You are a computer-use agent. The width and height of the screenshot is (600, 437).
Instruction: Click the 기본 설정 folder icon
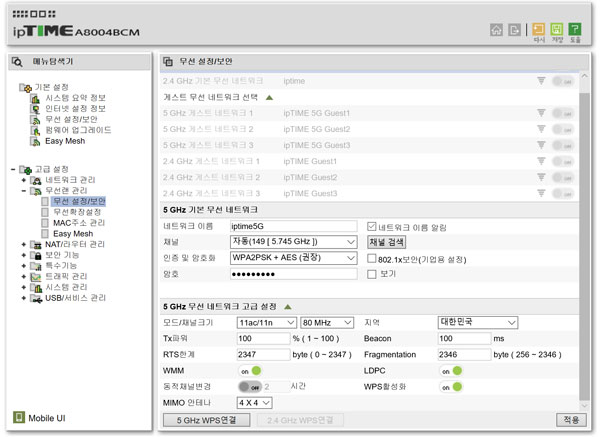click(25, 88)
